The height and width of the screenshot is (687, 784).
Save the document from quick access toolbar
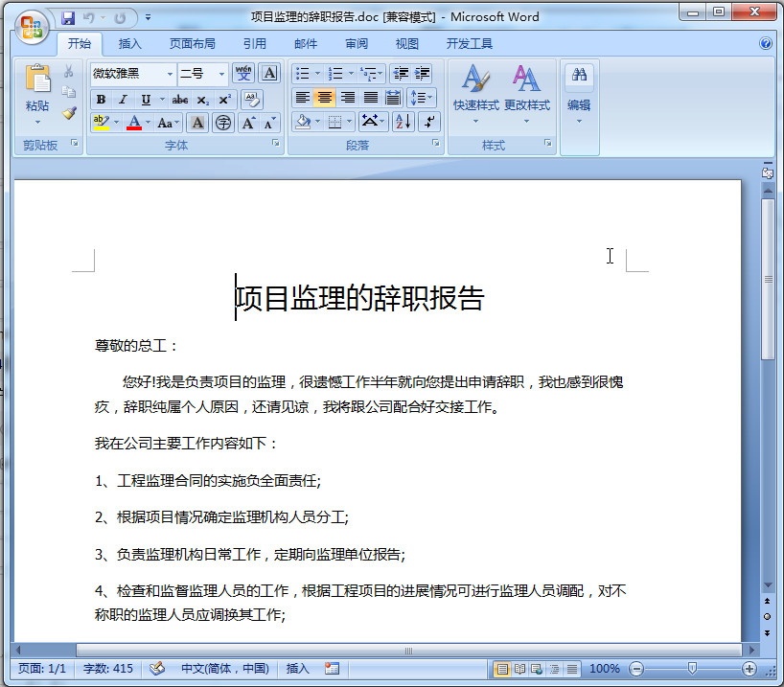68,18
